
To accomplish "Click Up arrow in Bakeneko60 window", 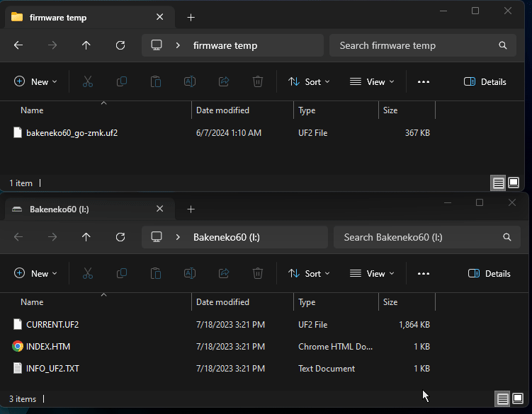I will pos(86,237).
